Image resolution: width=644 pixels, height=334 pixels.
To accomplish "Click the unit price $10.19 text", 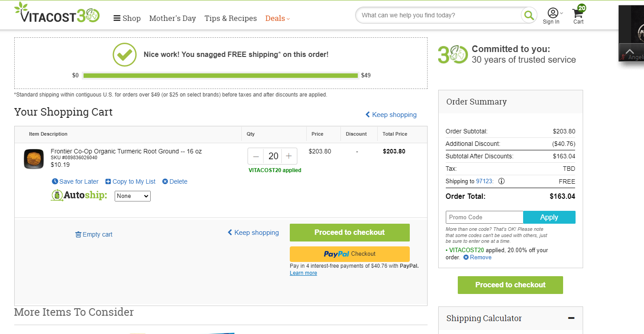I will click(60, 165).
